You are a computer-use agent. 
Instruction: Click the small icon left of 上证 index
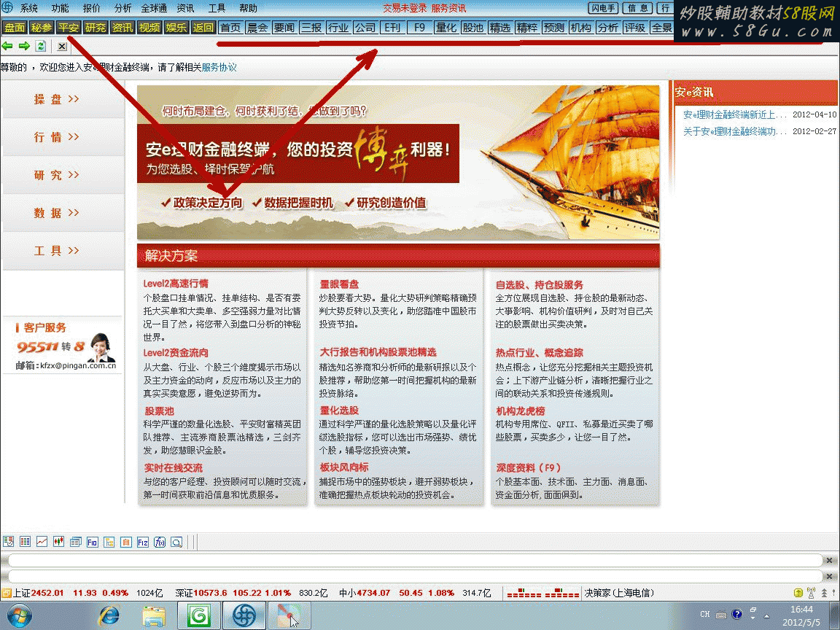[x=7, y=593]
